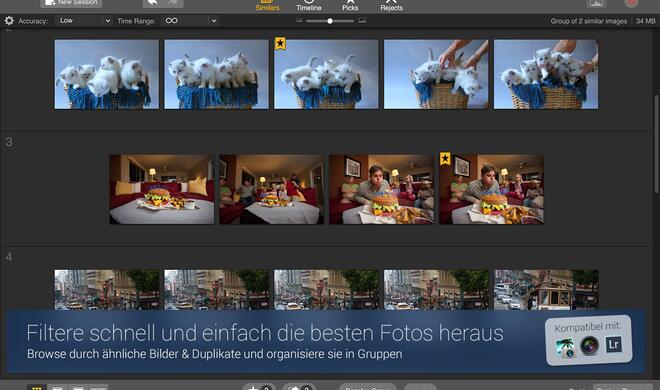The height and width of the screenshot is (390, 660).
Task: Click the 'Group of 2 similar images' status text
Action: pyautogui.click(x=588, y=21)
